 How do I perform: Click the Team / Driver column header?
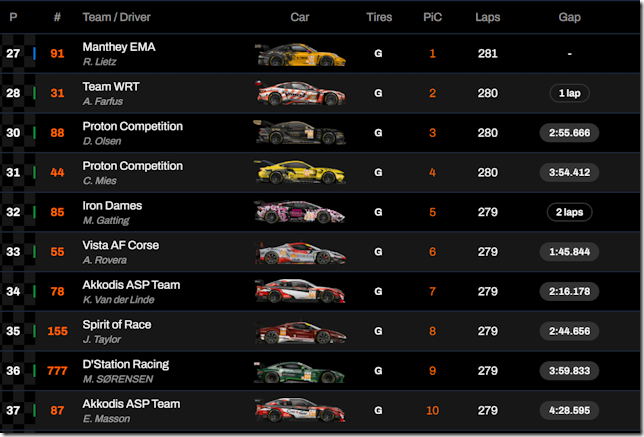point(117,17)
